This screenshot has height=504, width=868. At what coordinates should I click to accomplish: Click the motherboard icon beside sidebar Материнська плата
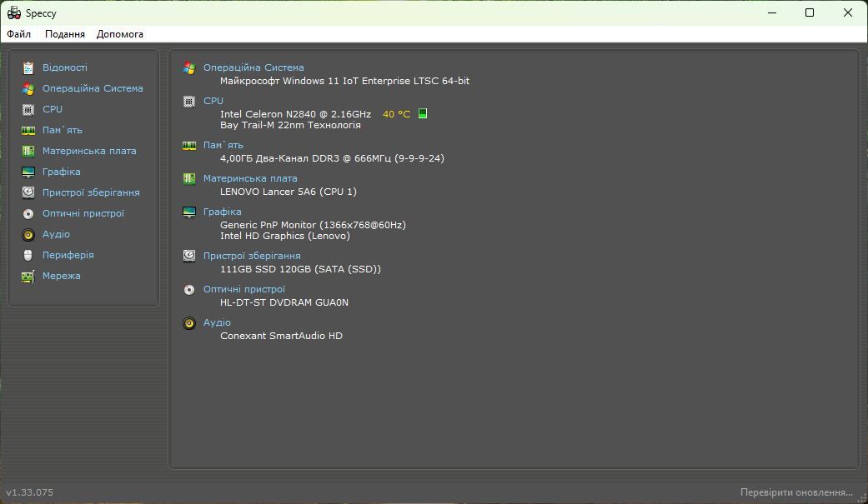28,151
